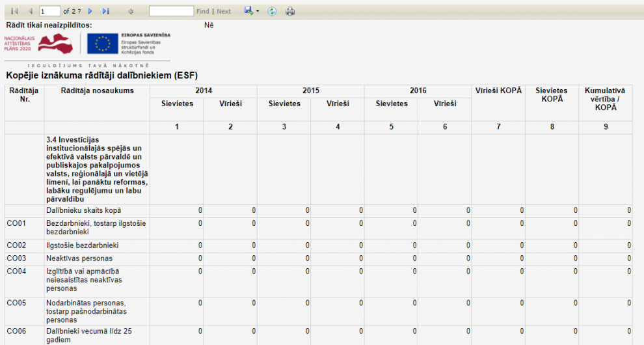Click the European Union flag logo
The image size is (644, 345).
[103, 44]
